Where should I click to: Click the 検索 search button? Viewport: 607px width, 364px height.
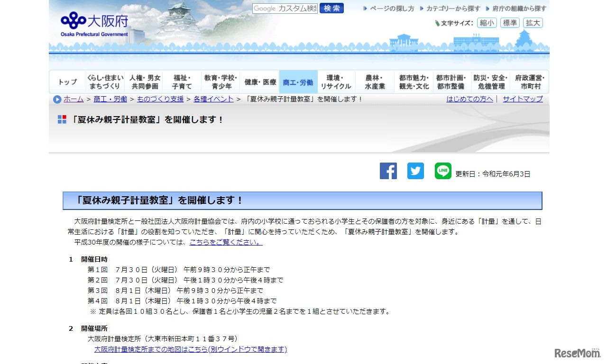(x=331, y=8)
